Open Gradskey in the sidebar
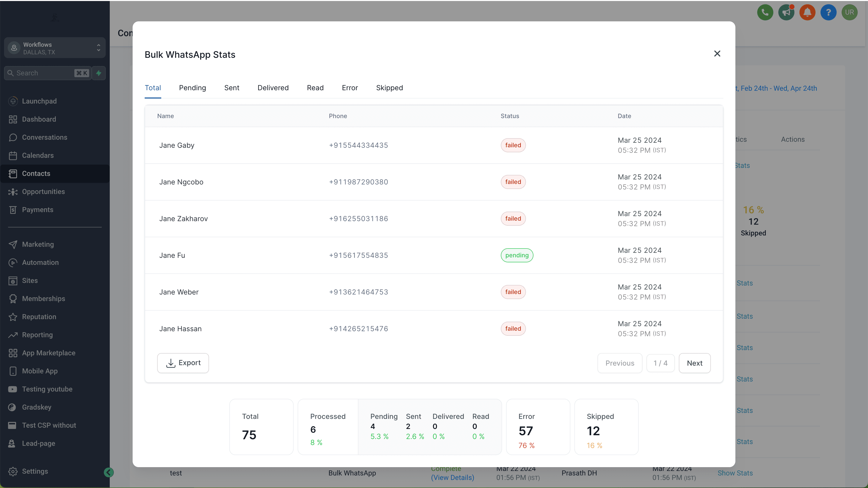Image resolution: width=868 pixels, height=488 pixels. 36,407
